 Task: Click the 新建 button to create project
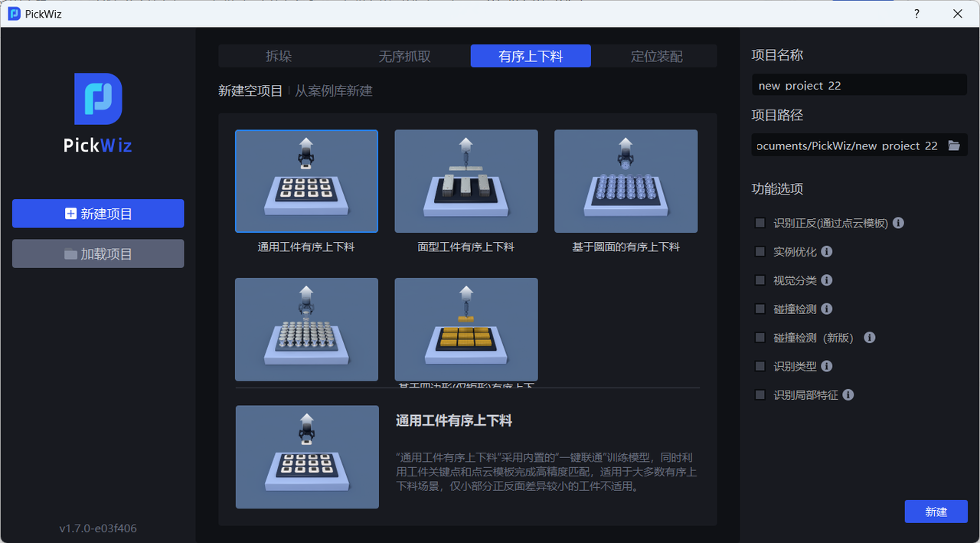936,512
